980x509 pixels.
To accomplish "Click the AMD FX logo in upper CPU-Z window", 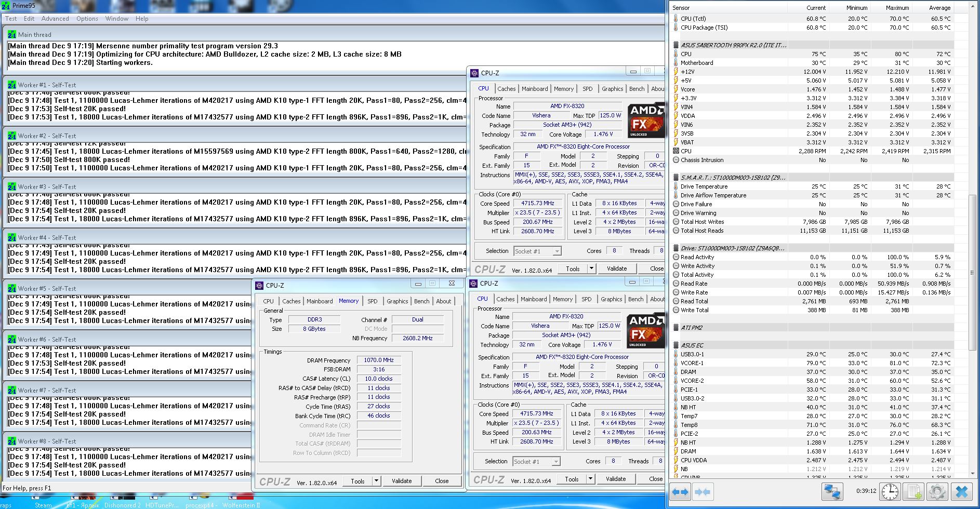I will pyautogui.click(x=646, y=120).
